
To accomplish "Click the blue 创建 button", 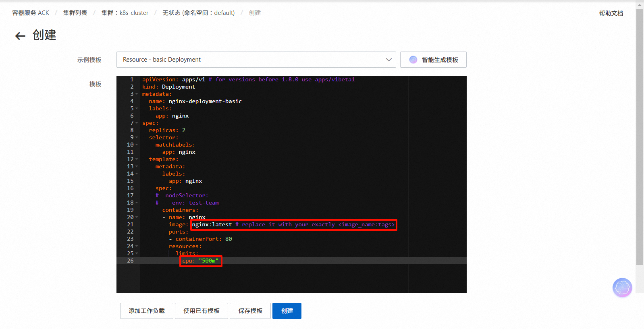I will click(x=287, y=311).
